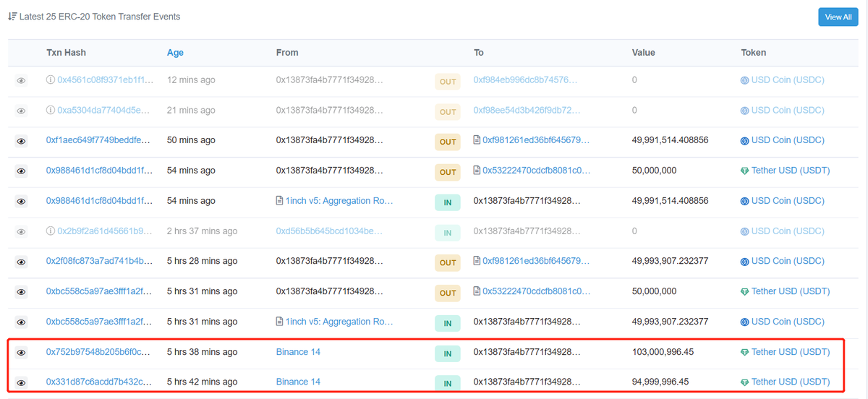Click info icon beside 0xa5304da77404d5e hash
Image resolution: width=868 pixels, height=399 pixels.
click(51, 111)
